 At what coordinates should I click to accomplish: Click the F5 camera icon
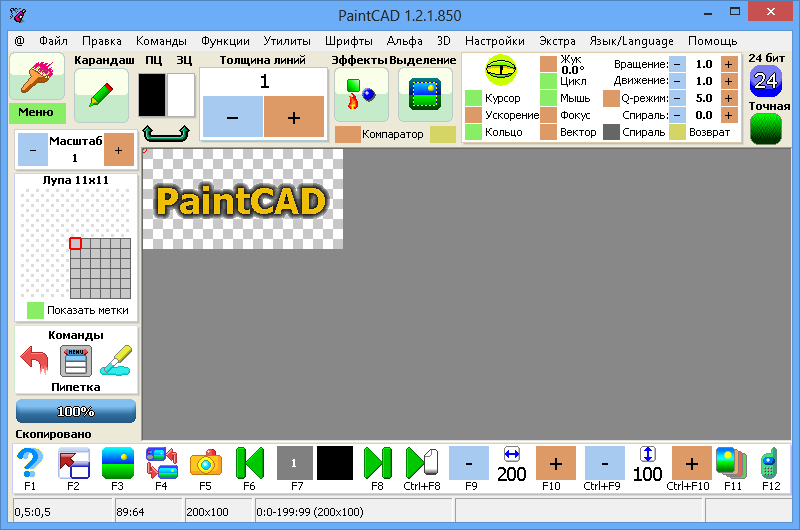point(206,463)
